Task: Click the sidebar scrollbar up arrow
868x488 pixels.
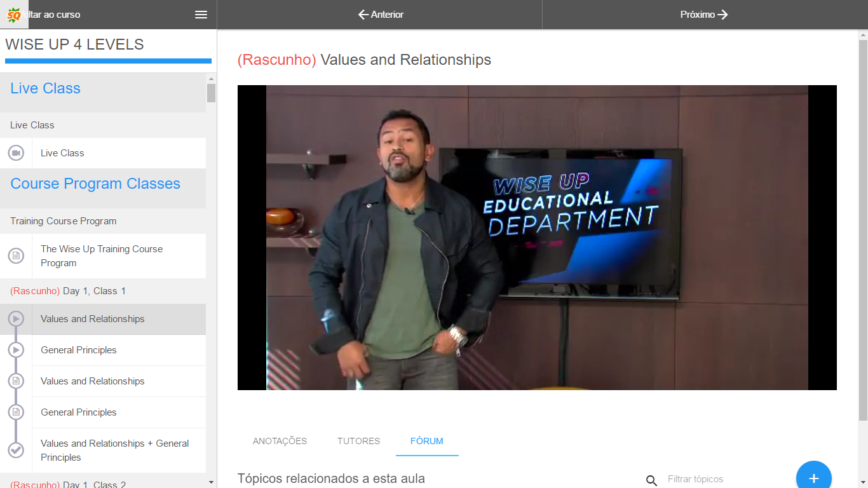Action: pyautogui.click(x=211, y=78)
